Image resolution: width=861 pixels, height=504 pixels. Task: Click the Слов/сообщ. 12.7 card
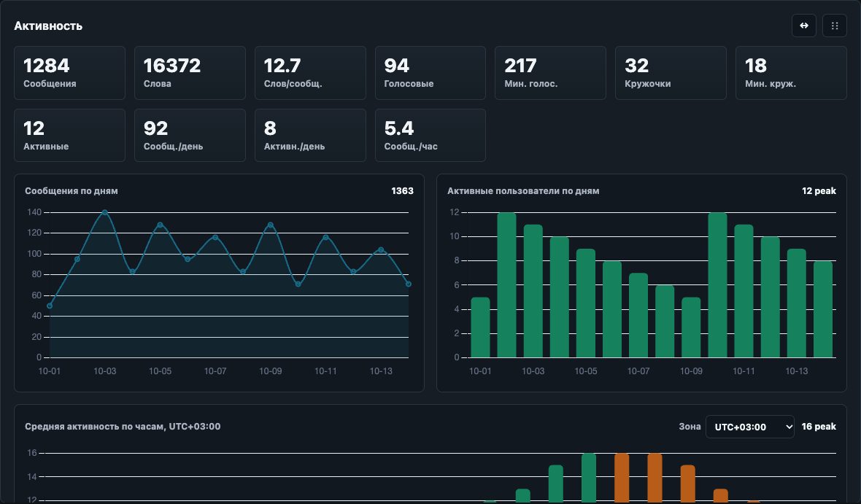tap(310, 73)
